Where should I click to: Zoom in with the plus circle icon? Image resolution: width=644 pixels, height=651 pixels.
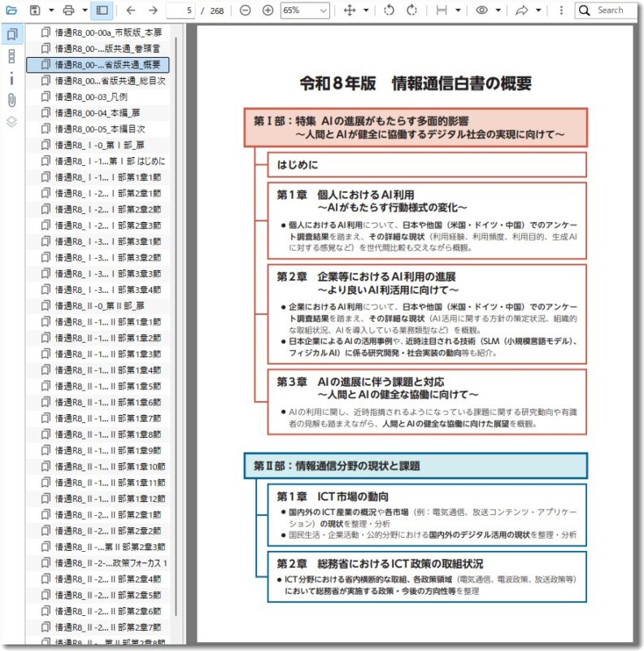coord(268,11)
